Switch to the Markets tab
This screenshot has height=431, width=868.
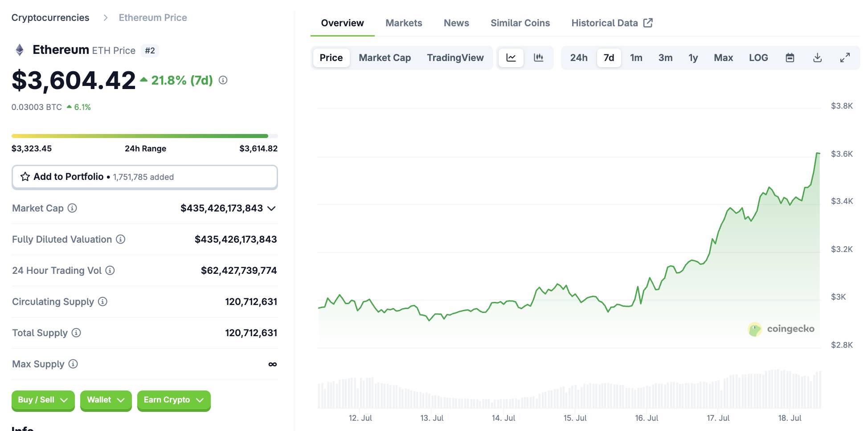click(404, 23)
